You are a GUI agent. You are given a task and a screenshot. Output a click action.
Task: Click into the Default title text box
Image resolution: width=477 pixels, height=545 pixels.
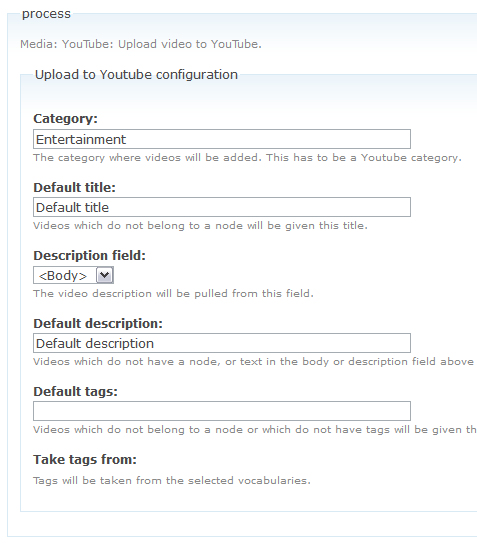tap(222, 207)
